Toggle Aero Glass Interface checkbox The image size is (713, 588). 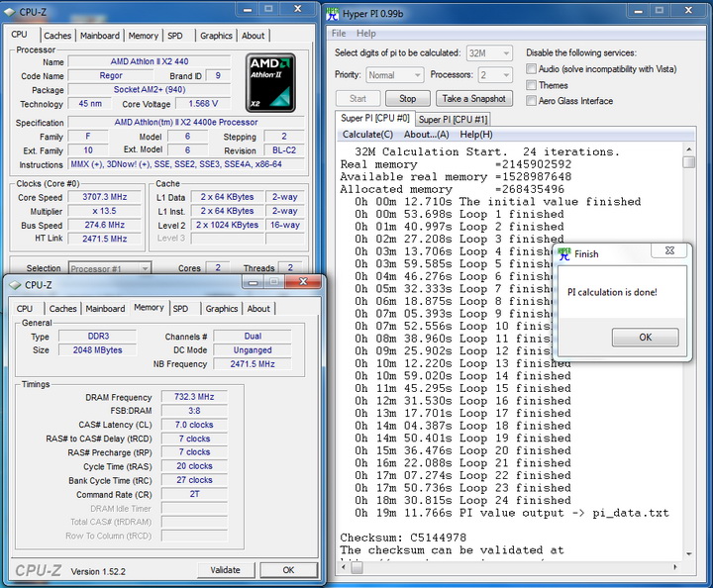point(531,100)
